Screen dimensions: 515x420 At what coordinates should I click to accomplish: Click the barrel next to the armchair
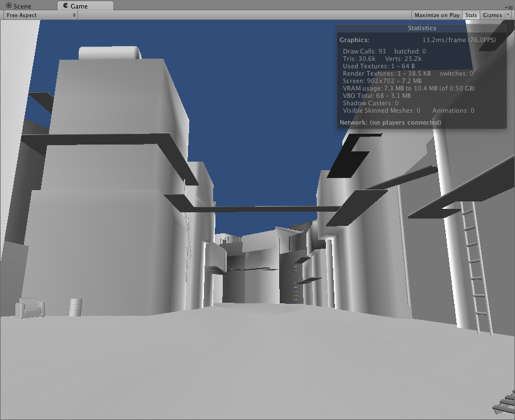76,307
